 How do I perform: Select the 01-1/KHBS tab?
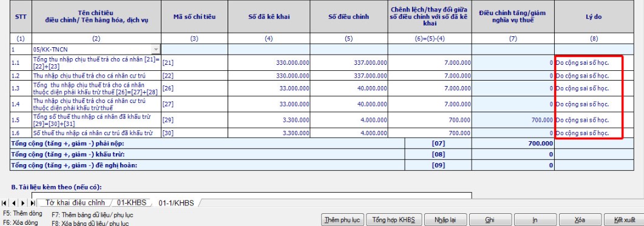(x=176, y=202)
